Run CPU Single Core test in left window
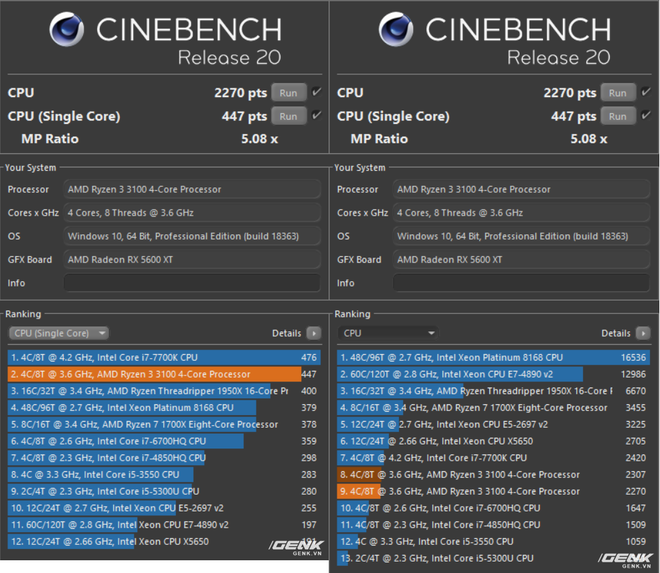 coord(289,116)
